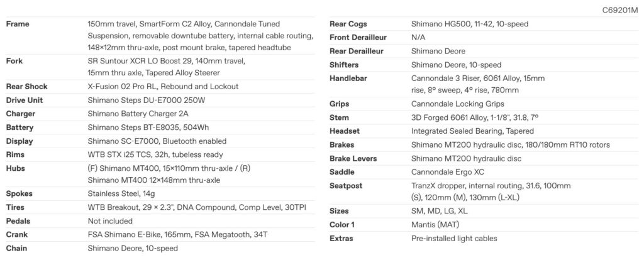Viewport: 644px width, 260px height.
Task: Select the Front Derailleur N/A value
Action: 418,38
